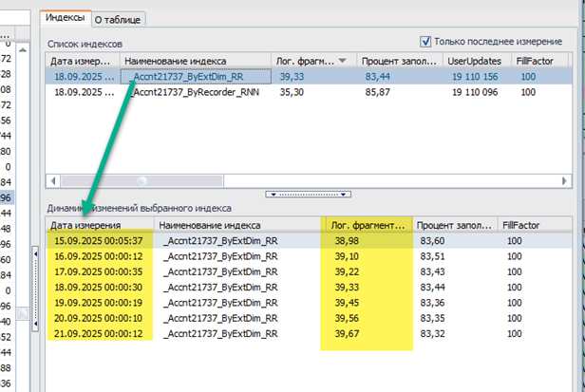Switch to the Индексы tab

[x=66, y=17]
